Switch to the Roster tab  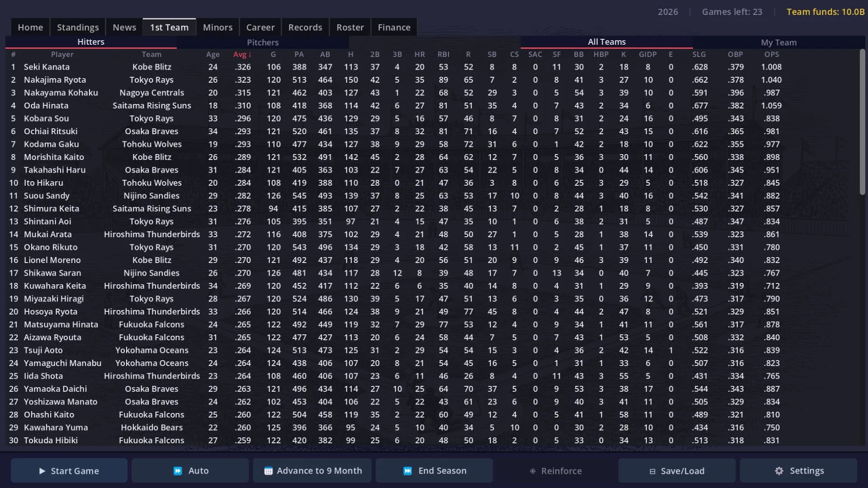(x=350, y=27)
